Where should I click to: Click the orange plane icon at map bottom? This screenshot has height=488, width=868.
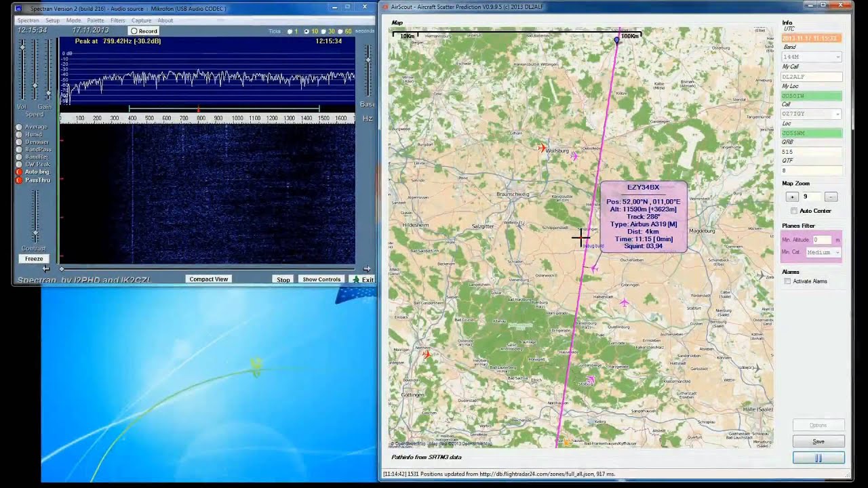click(567, 442)
